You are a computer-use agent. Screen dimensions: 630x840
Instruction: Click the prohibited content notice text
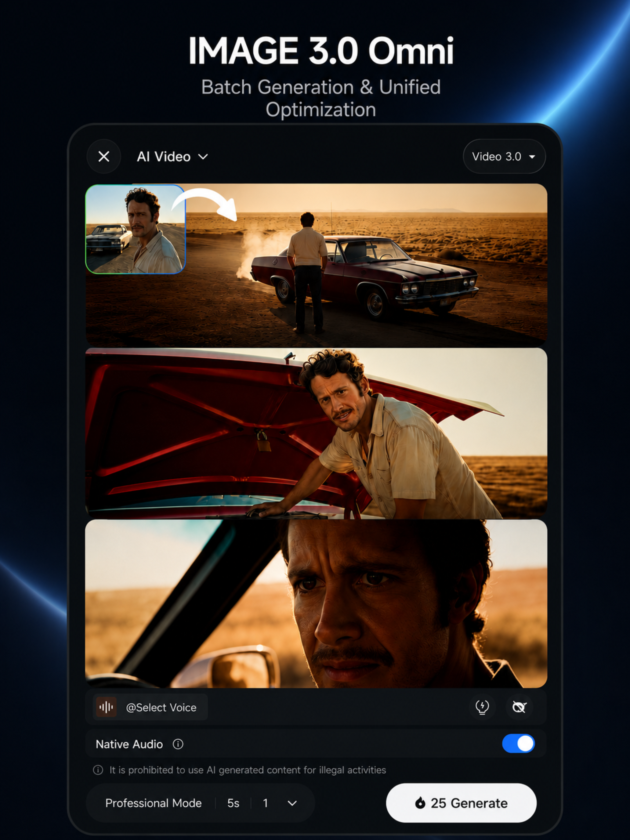(x=248, y=770)
